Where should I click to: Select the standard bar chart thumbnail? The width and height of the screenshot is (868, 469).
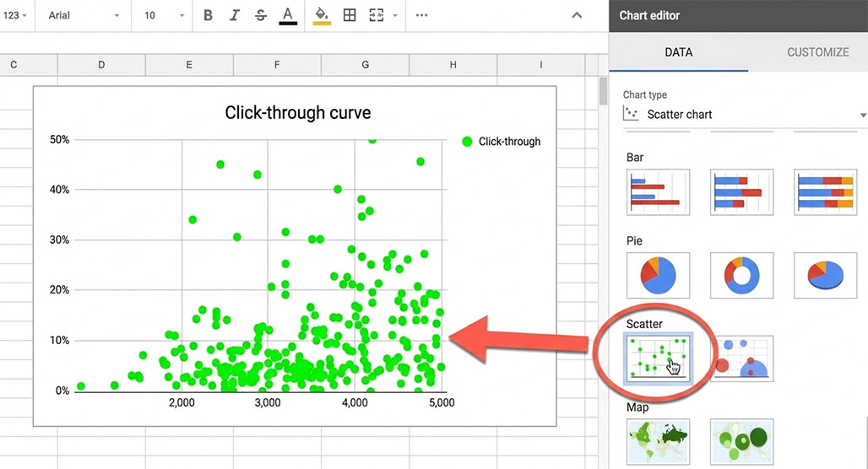tap(659, 192)
